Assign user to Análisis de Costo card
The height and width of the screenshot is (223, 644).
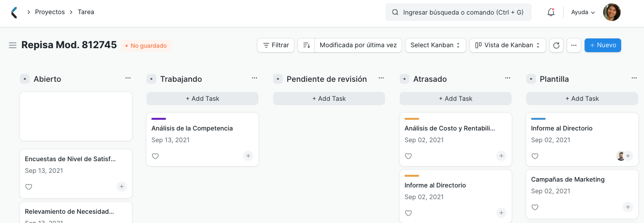click(x=501, y=156)
